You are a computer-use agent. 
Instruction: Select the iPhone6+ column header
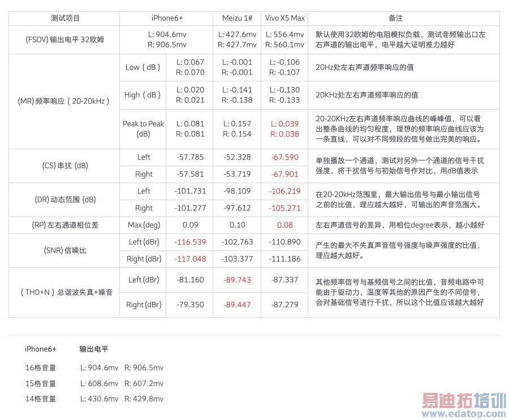tap(167, 18)
